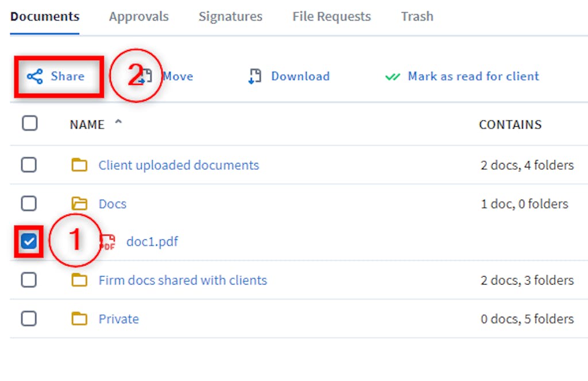Screen dimensions: 588x381
Task: Open the Approvals tab
Action: pos(139,17)
